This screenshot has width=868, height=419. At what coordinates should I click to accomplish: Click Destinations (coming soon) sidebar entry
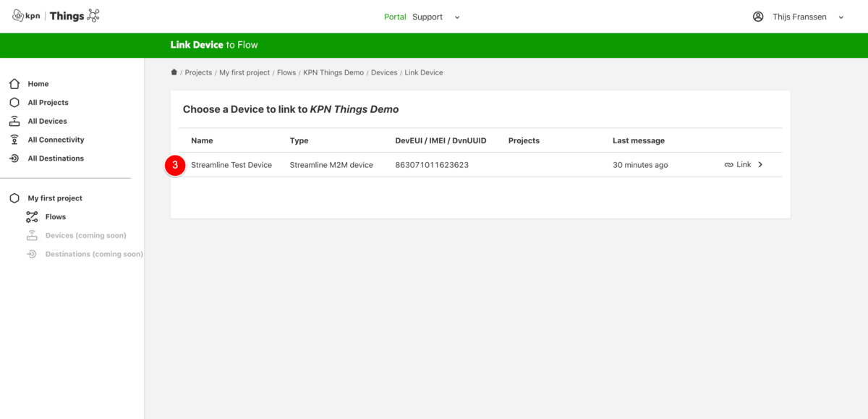(x=94, y=254)
